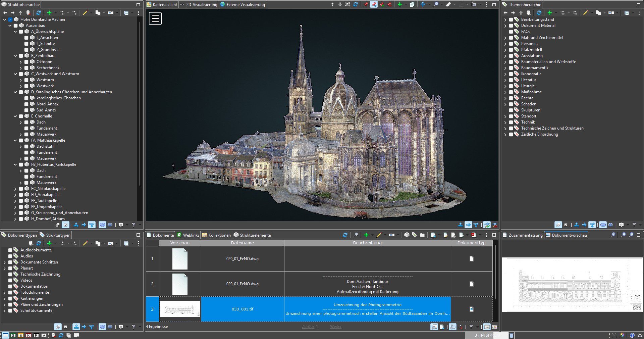Image resolution: width=644 pixels, height=339 pixels.
Task: Collapse the E_Chorhalle tree node
Action: pyautogui.click(x=15, y=116)
